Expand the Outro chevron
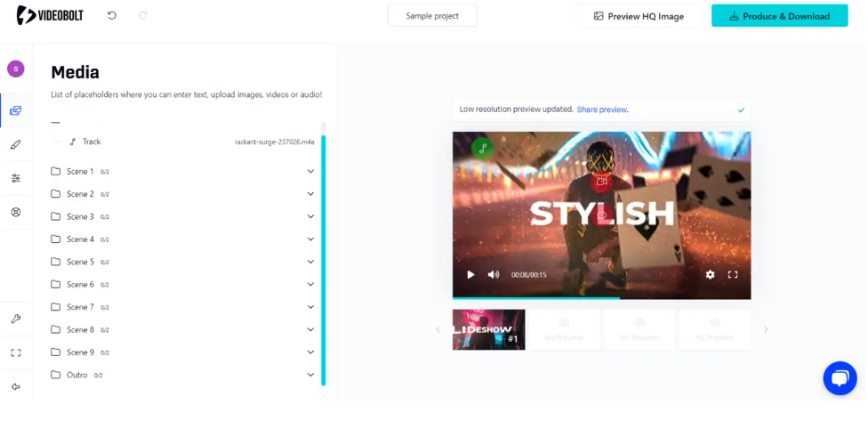 [310, 375]
